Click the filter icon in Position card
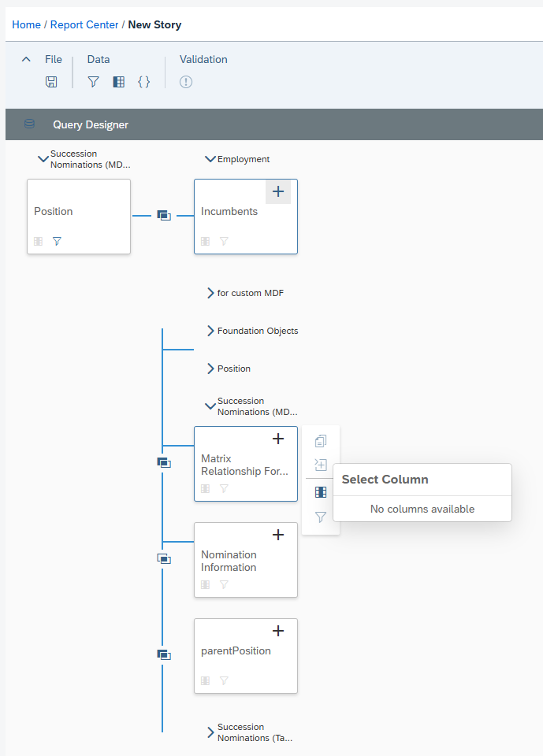Image resolution: width=543 pixels, height=756 pixels. pos(57,241)
